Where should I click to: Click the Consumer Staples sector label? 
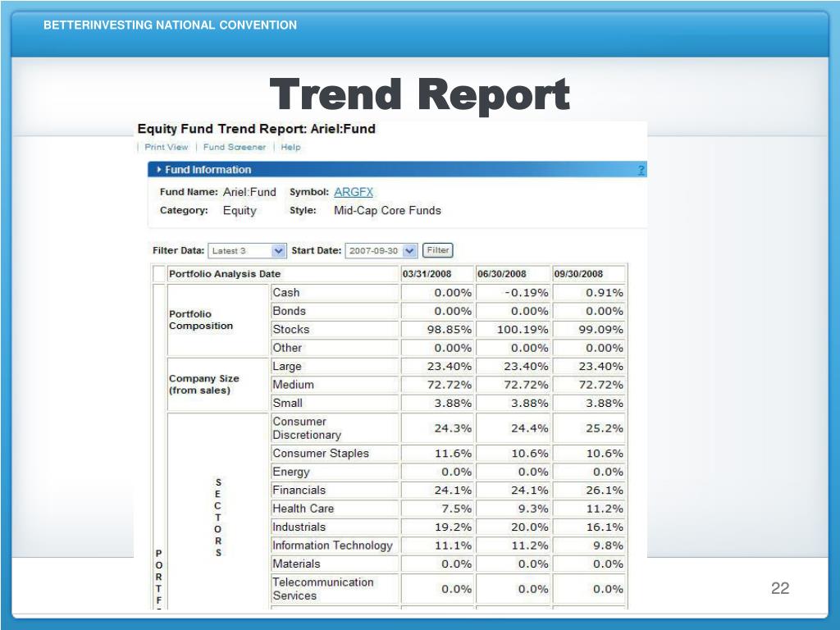click(x=321, y=453)
